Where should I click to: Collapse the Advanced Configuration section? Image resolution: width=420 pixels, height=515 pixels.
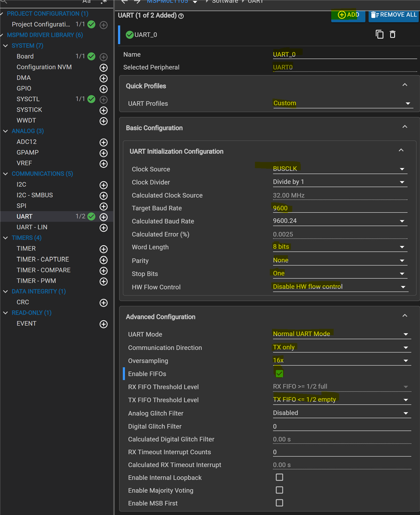(404, 316)
